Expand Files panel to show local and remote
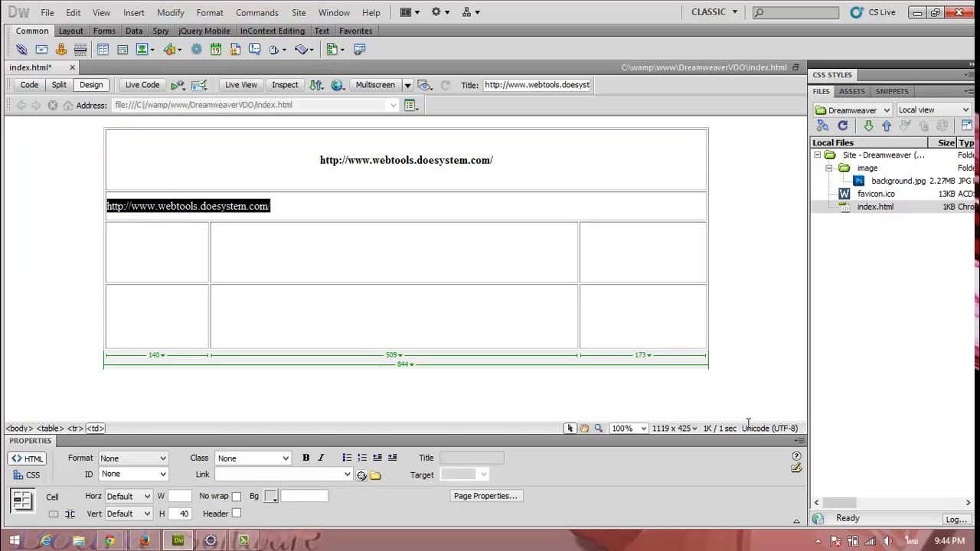The height and width of the screenshot is (551, 980). 966,126
